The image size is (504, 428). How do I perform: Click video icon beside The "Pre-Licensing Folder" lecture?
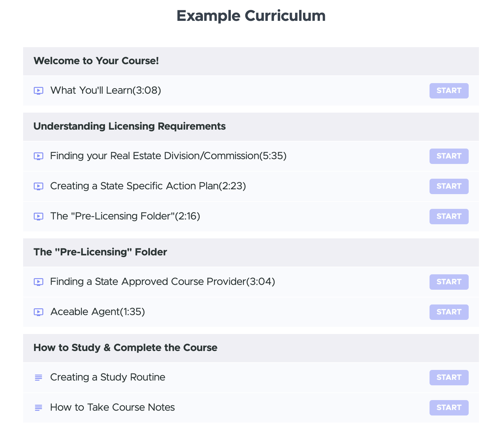click(x=39, y=217)
